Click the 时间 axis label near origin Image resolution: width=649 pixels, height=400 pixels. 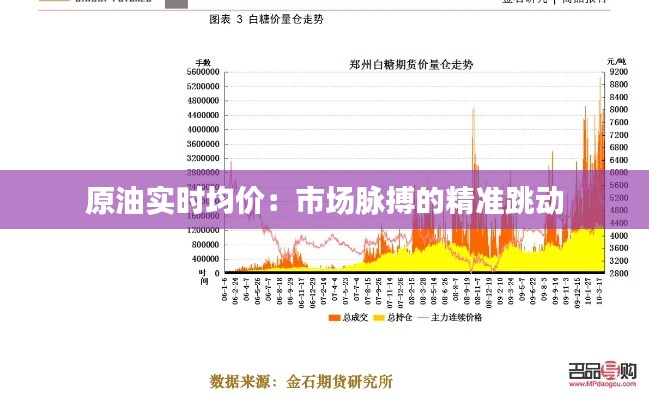pos(203,277)
